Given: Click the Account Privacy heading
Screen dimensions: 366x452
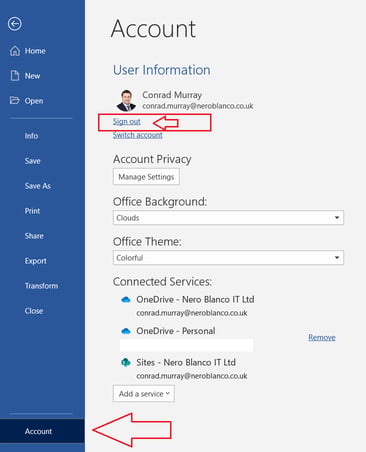Looking at the screenshot, I should (x=152, y=159).
